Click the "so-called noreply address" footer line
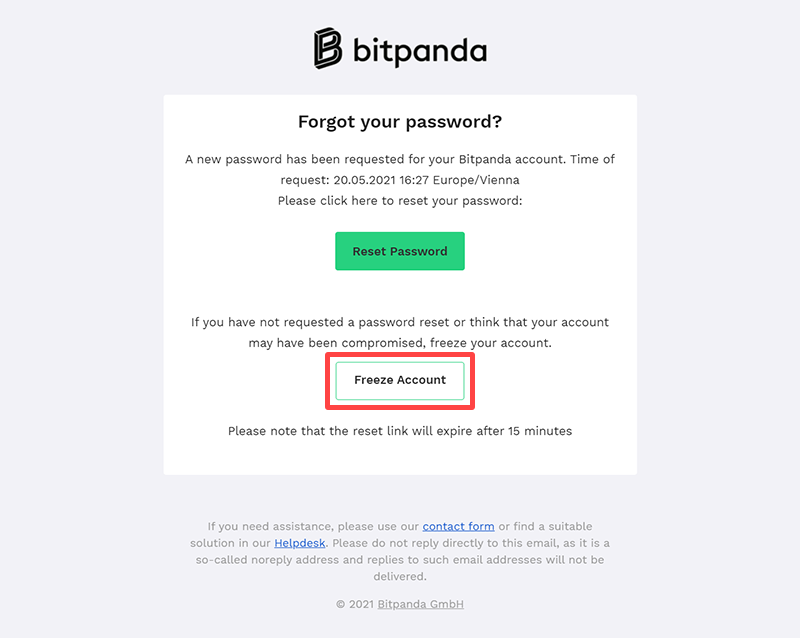This screenshot has width=800, height=638. coord(399,560)
